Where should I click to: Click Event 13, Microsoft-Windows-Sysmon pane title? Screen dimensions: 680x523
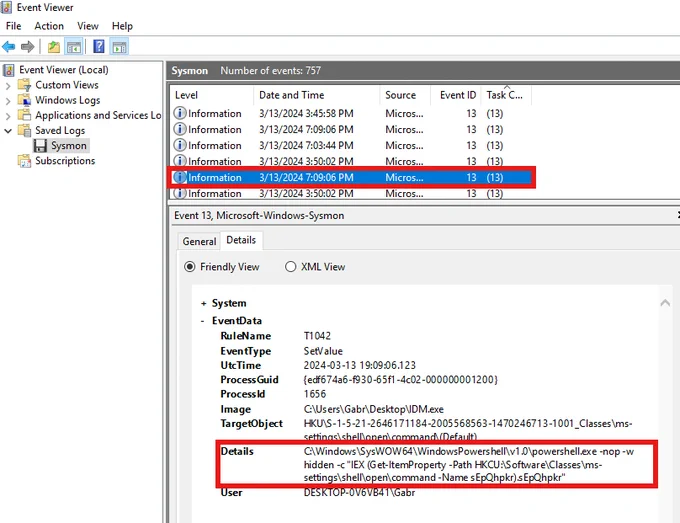click(259, 216)
